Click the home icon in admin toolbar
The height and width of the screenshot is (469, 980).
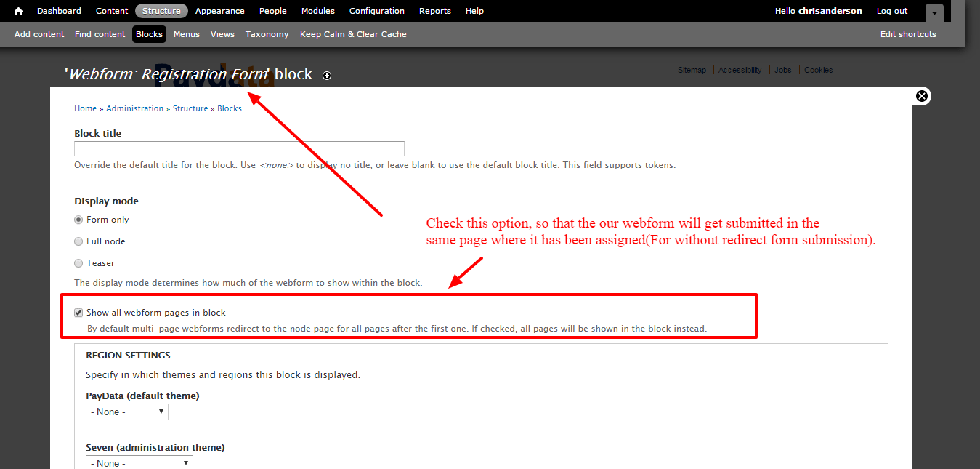click(19, 11)
